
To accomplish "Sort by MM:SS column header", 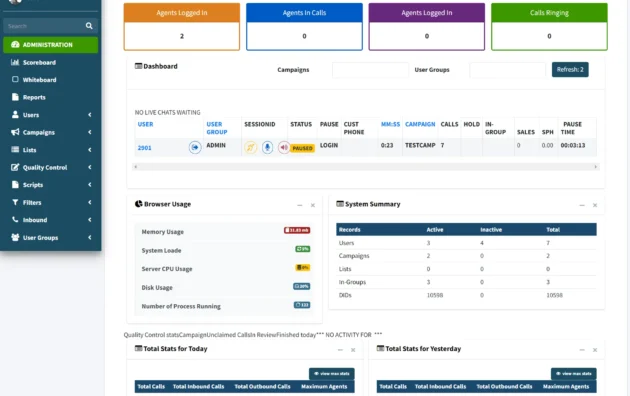I will 391,124.
